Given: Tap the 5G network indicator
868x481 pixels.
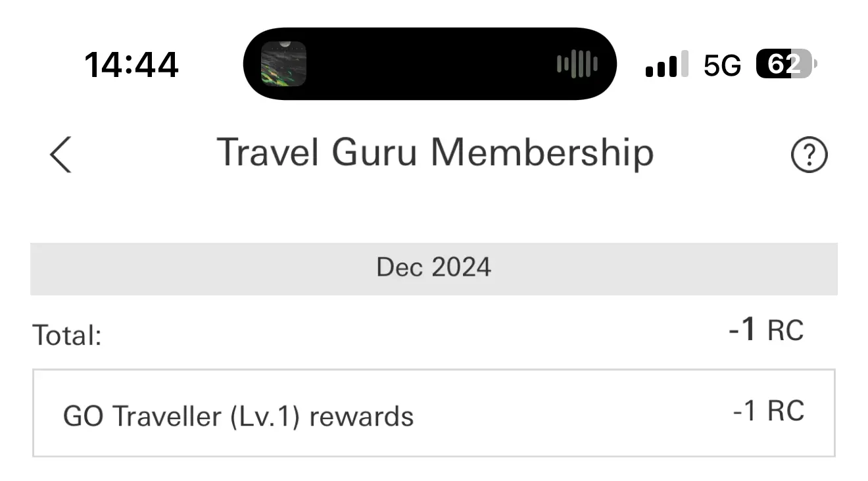Looking at the screenshot, I should click(x=722, y=65).
